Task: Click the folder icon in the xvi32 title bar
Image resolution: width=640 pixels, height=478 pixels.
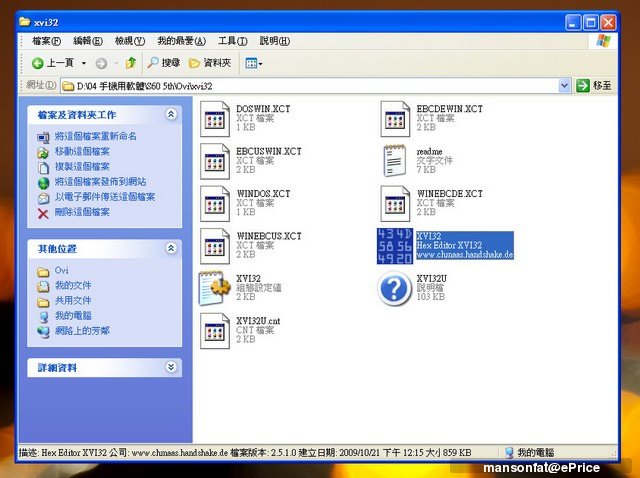Action: coord(24,21)
